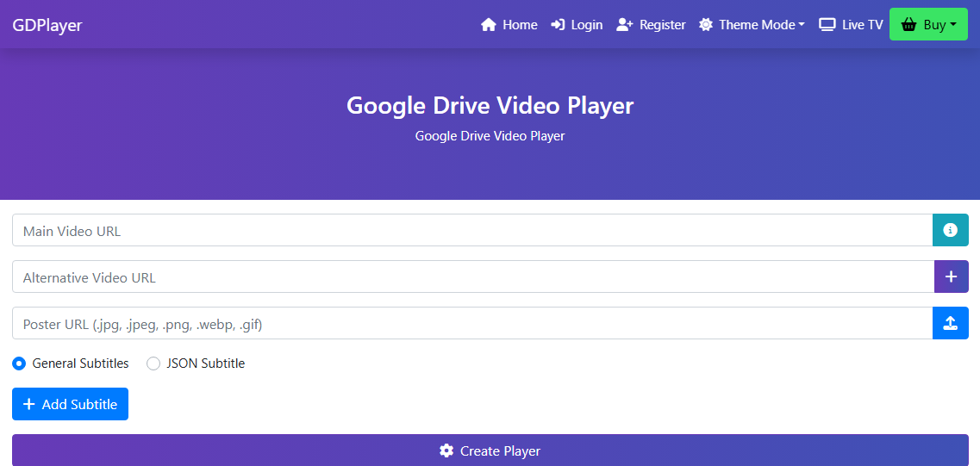Open the green Buy dropdown arrow
Image resolution: width=980 pixels, height=466 pixels.
953,25
